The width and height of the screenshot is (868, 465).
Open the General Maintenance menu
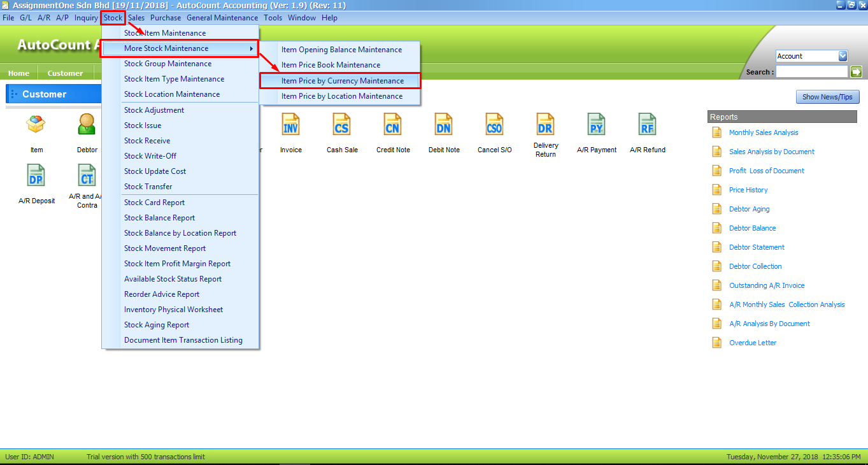[x=222, y=18]
